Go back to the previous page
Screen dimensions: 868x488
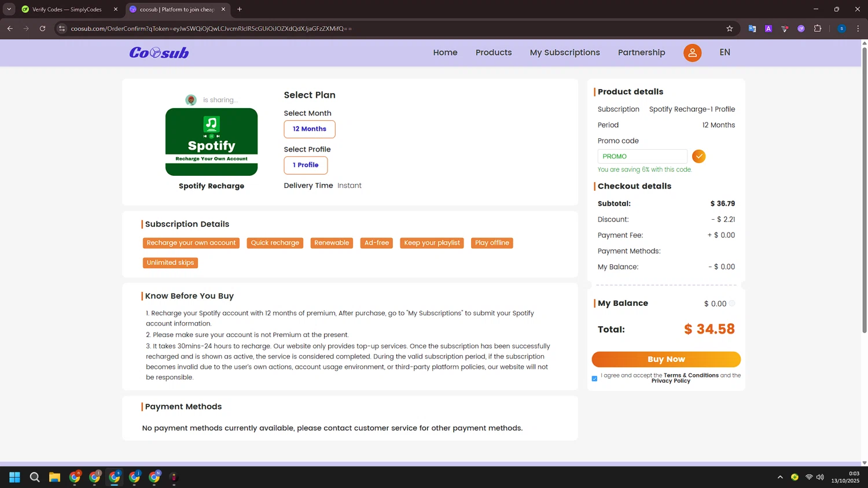[x=10, y=28]
